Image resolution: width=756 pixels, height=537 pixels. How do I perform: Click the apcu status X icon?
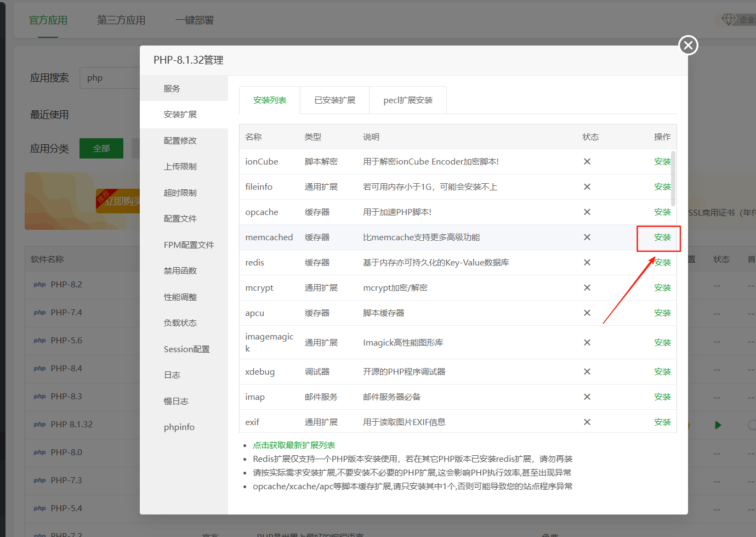(x=587, y=313)
